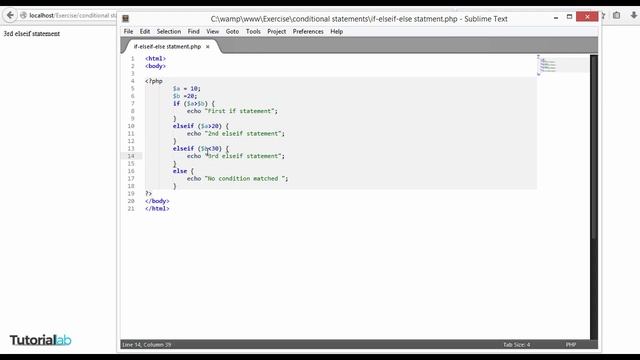The width and height of the screenshot is (640, 360).
Task: Click the $b =20; code line
Action: pos(185,96)
